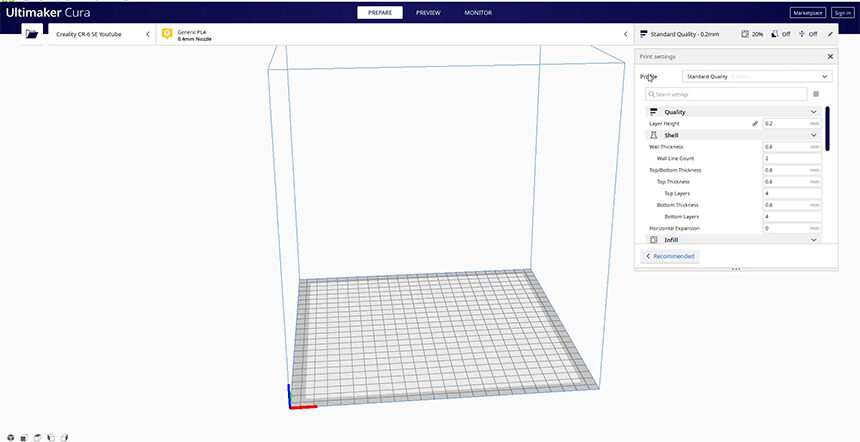Click the Print settings panel title
This screenshot has height=442, width=860.
click(x=658, y=56)
